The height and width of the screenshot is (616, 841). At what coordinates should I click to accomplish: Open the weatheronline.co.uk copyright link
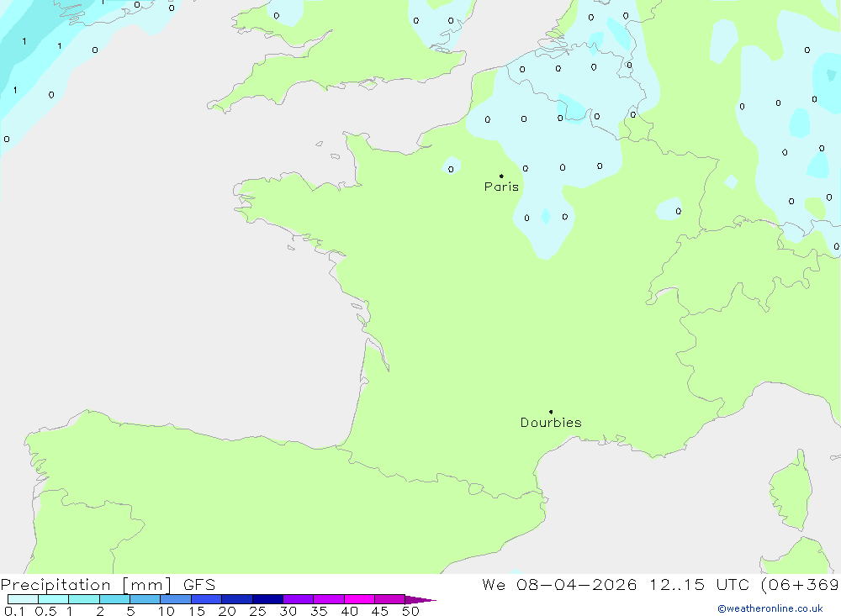(x=770, y=608)
